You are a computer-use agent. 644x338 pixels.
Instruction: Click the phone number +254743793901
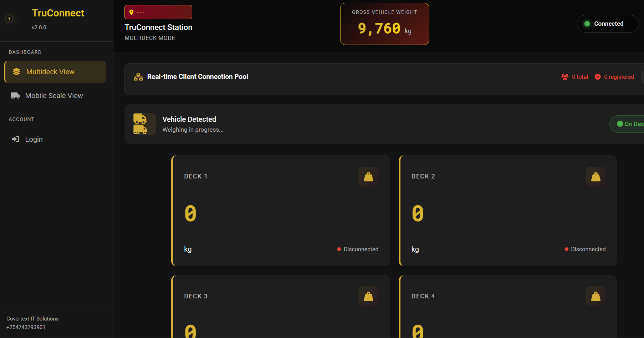pos(26,327)
